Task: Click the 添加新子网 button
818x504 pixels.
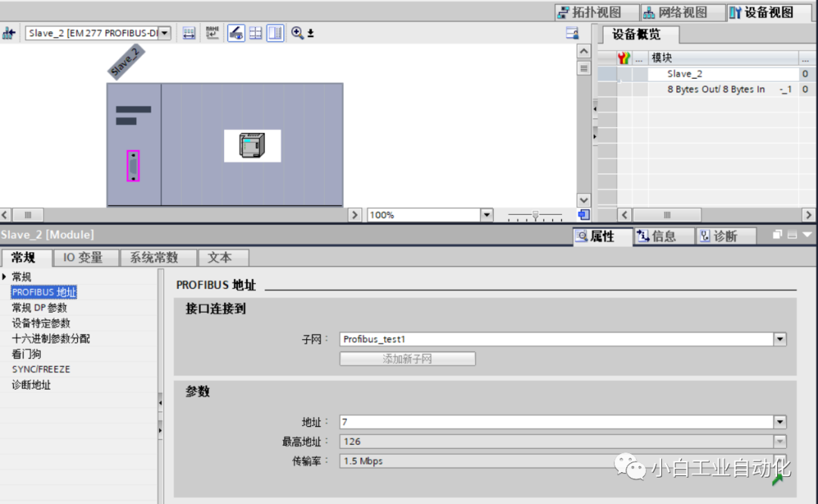Action: pos(407,359)
